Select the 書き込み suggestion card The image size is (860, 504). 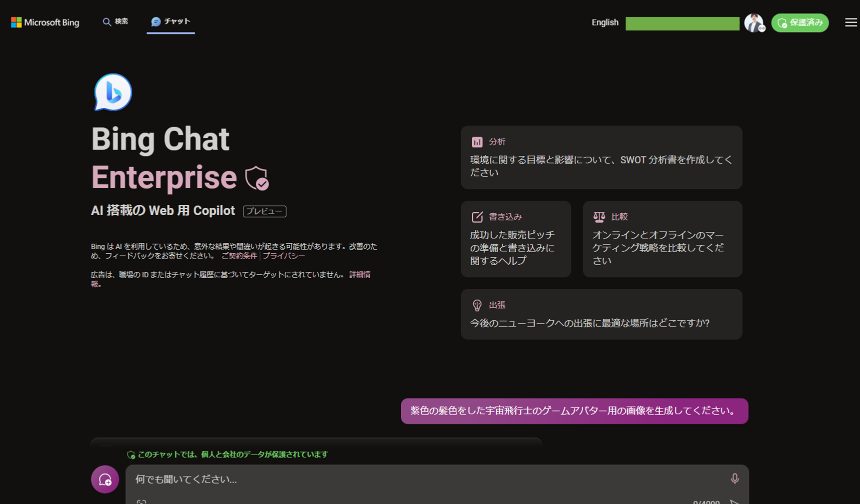516,239
